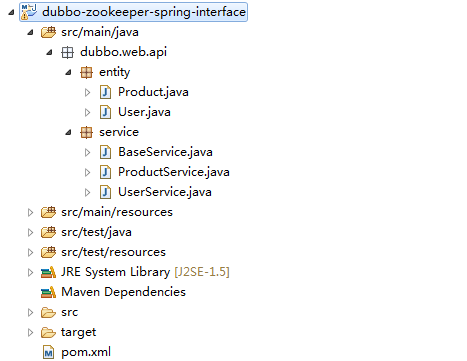Image resolution: width=467 pixels, height=361 pixels.
Task: Expand ProductService.java members
Action: pos(87,172)
